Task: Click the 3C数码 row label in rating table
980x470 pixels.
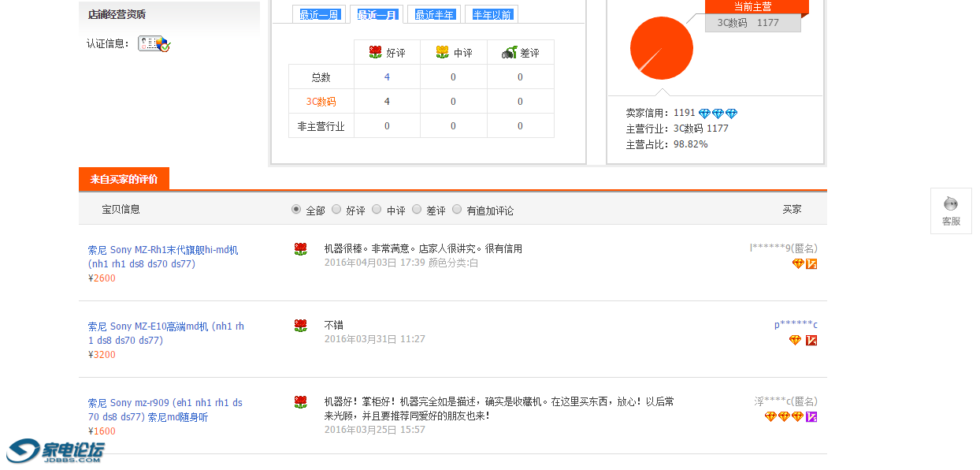Action: click(x=321, y=102)
